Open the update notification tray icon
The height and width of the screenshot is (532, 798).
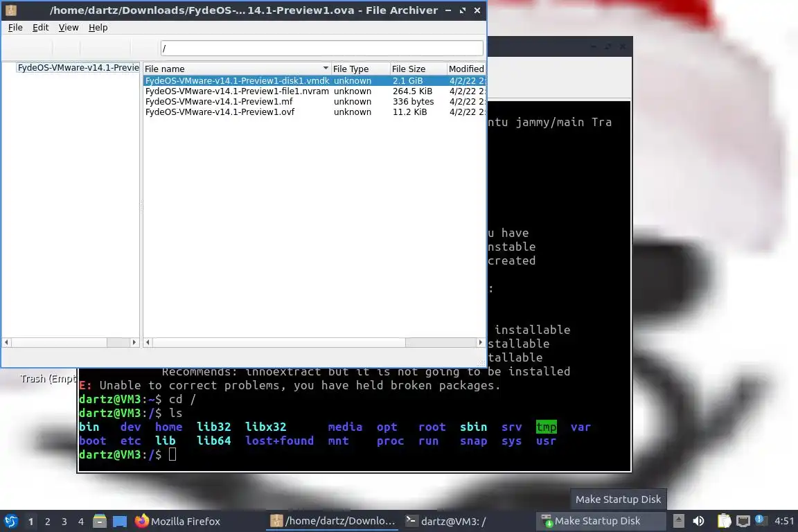760,520
